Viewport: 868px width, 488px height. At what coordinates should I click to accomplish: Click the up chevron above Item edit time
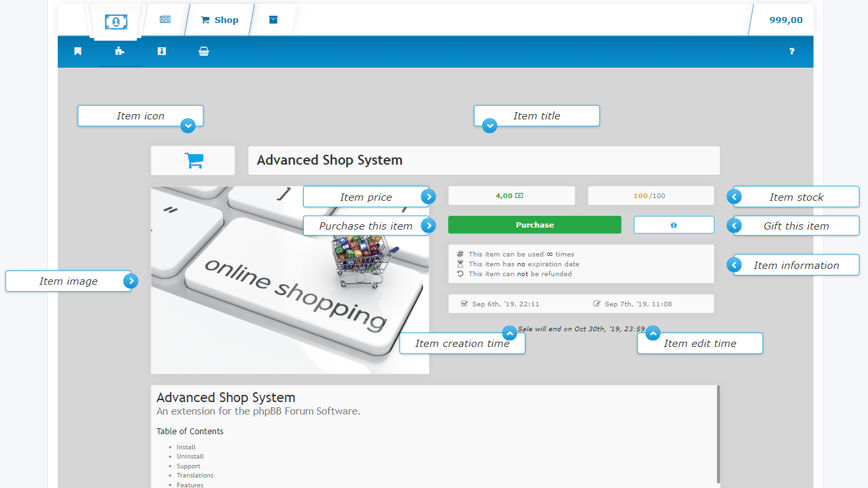pyautogui.click(x=652, y=333)
